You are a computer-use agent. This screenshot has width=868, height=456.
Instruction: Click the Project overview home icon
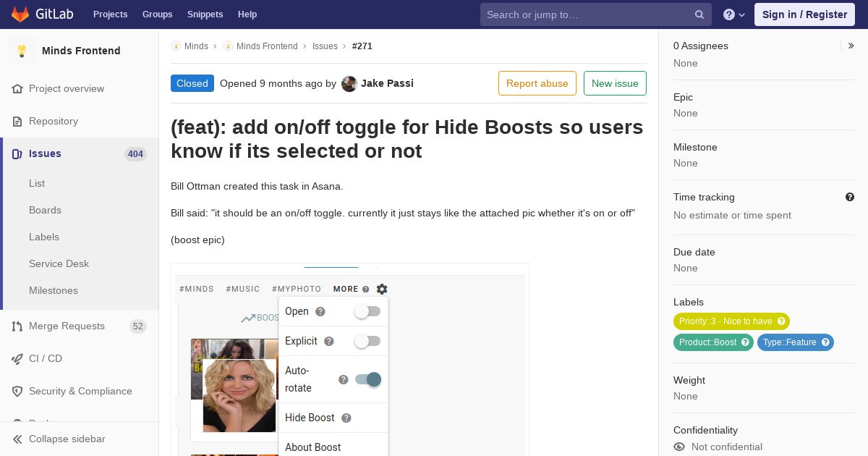click(x=17, y=88)
